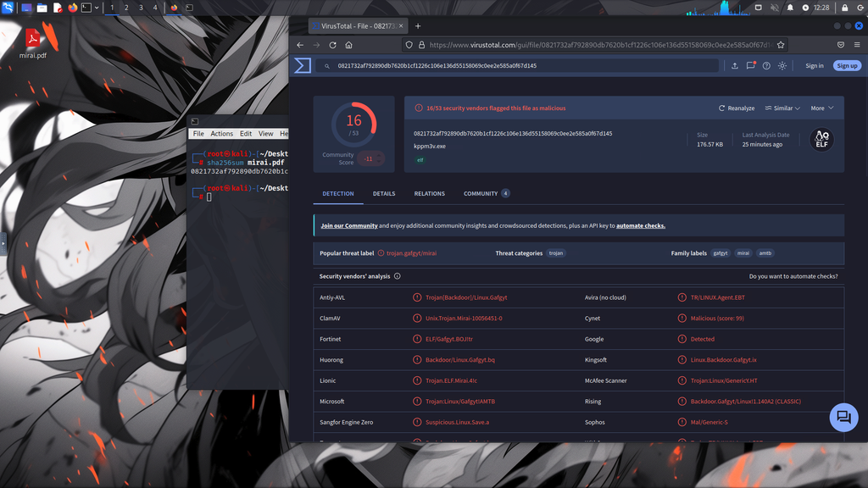The width and height of the screenshot is (868, 488).
Task: Open the terminal emulator panel launcher
Action: (86, 8)
